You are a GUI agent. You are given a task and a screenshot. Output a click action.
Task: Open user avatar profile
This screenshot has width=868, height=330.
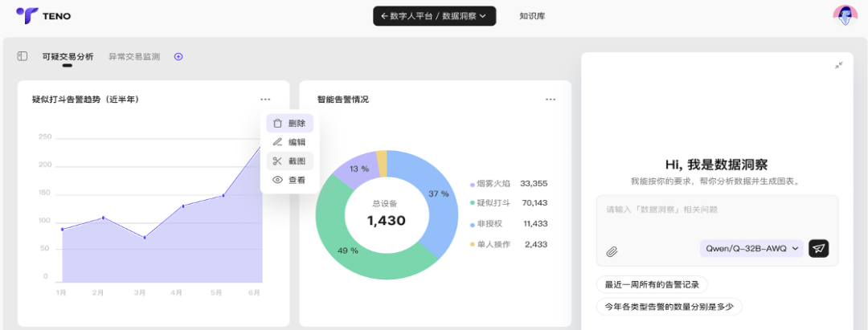click(x=845, y=15)
